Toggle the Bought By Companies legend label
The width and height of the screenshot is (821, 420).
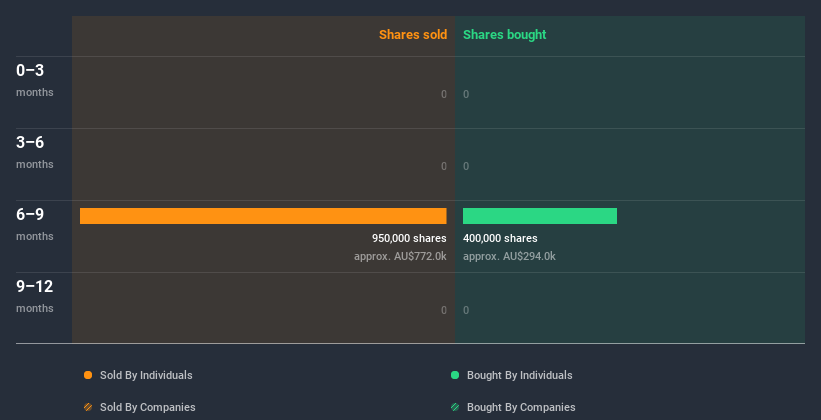[x=521, y=407]
